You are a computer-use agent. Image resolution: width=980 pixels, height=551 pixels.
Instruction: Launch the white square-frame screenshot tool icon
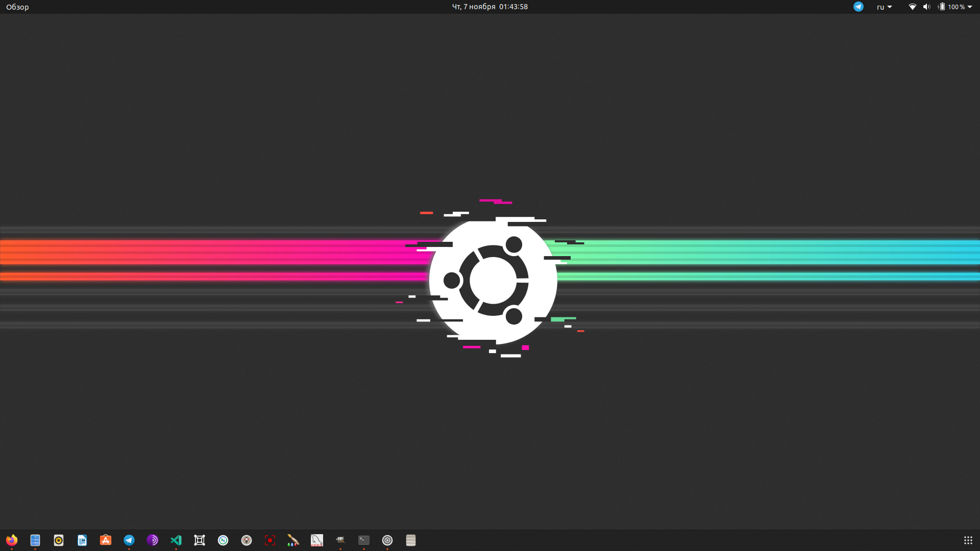pos(200,540)
